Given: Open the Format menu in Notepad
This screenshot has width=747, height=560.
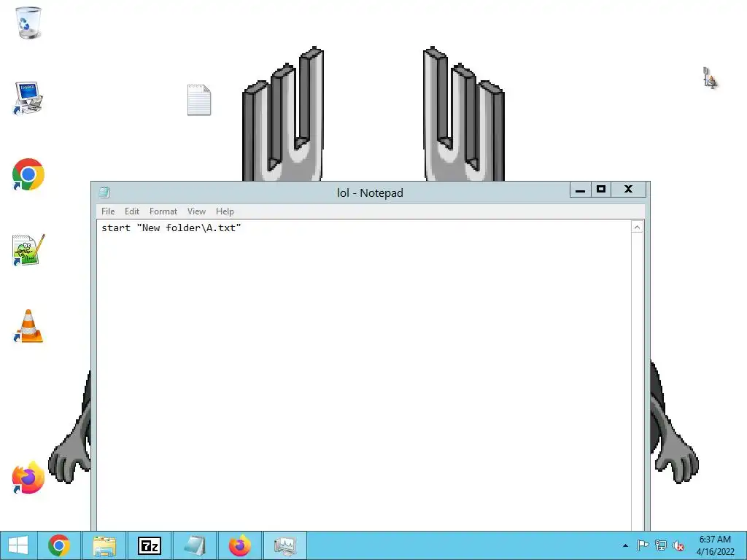Looking at the screenshot, I should [x=163, y=211].
